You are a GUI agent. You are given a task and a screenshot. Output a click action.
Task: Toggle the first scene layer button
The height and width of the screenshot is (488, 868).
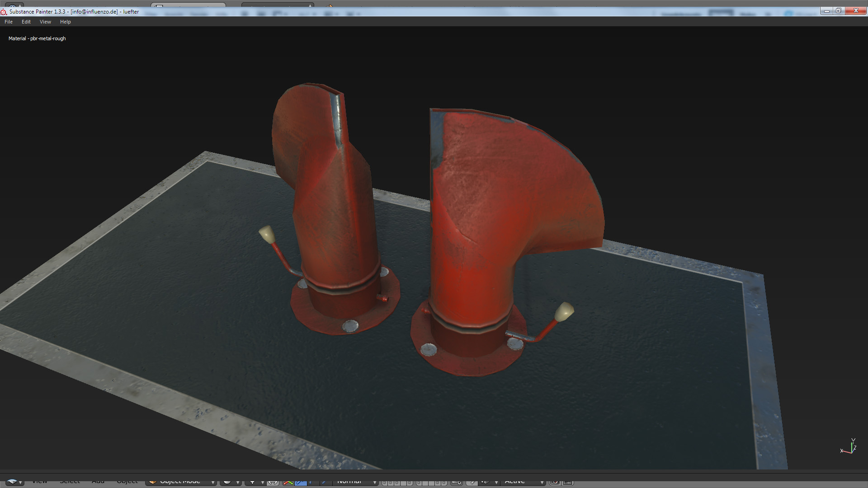click(385, 483)
